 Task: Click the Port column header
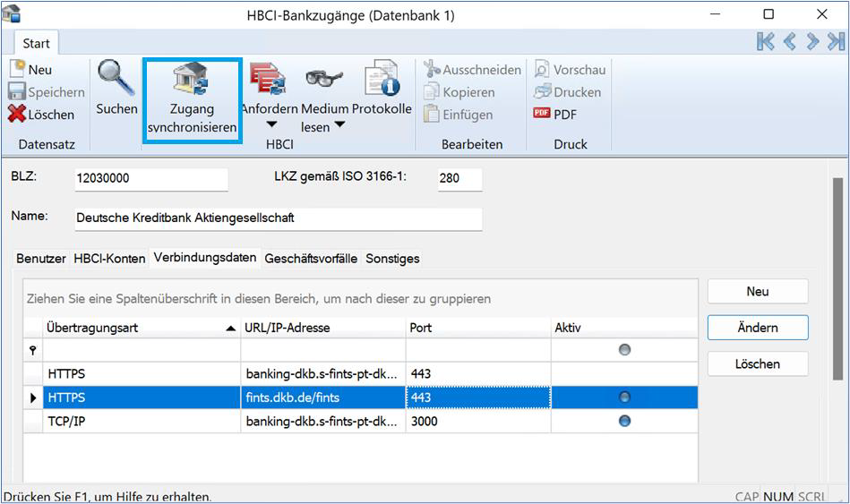(x=478, y=328)
